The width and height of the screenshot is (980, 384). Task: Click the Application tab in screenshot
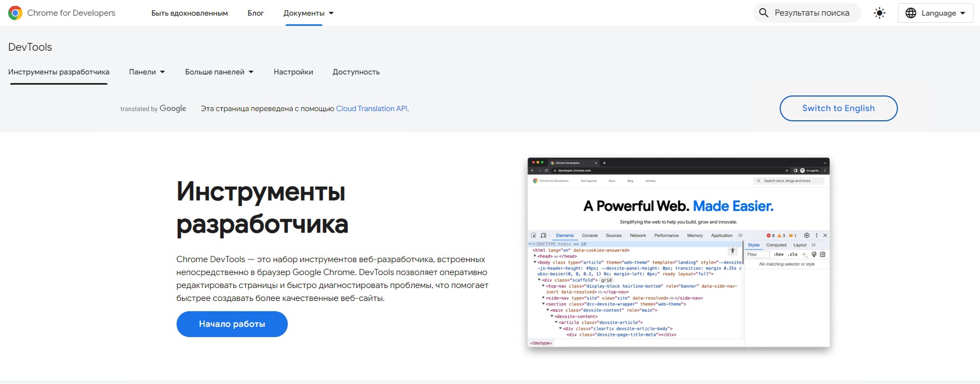pos(721,236)
